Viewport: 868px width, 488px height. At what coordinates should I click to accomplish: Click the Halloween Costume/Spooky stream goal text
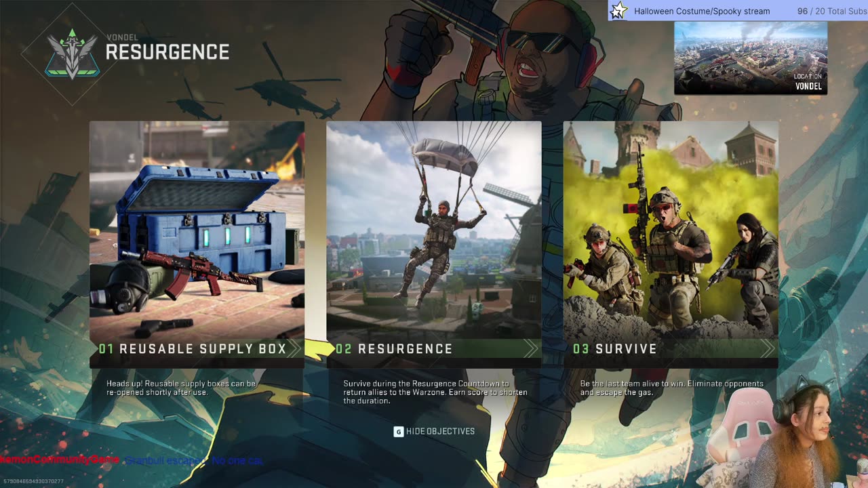pyautogui.click(x=702, y=11)
